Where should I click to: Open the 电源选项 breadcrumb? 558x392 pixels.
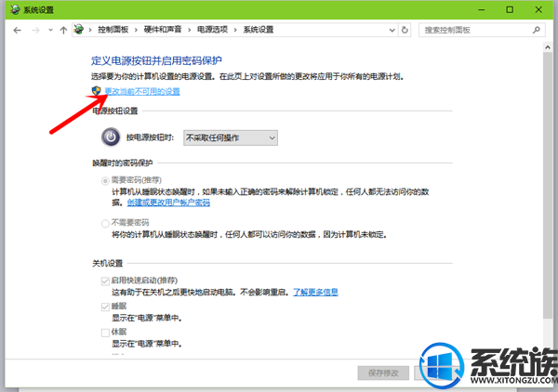point(212,30)
